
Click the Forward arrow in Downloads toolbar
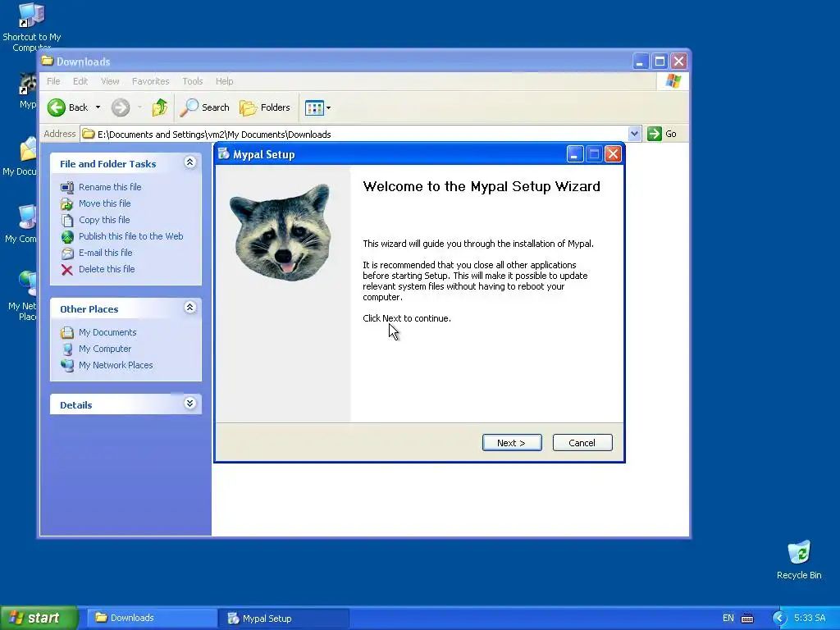[121, 107]
